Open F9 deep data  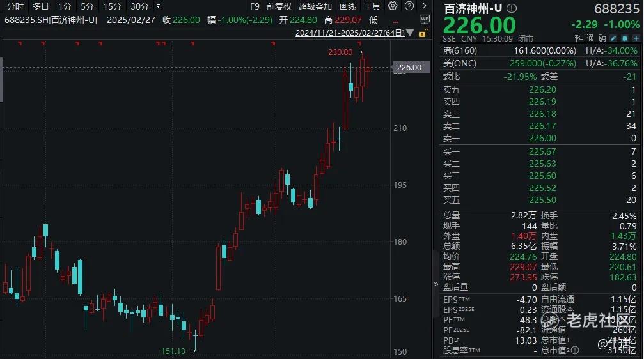(255, 6)
